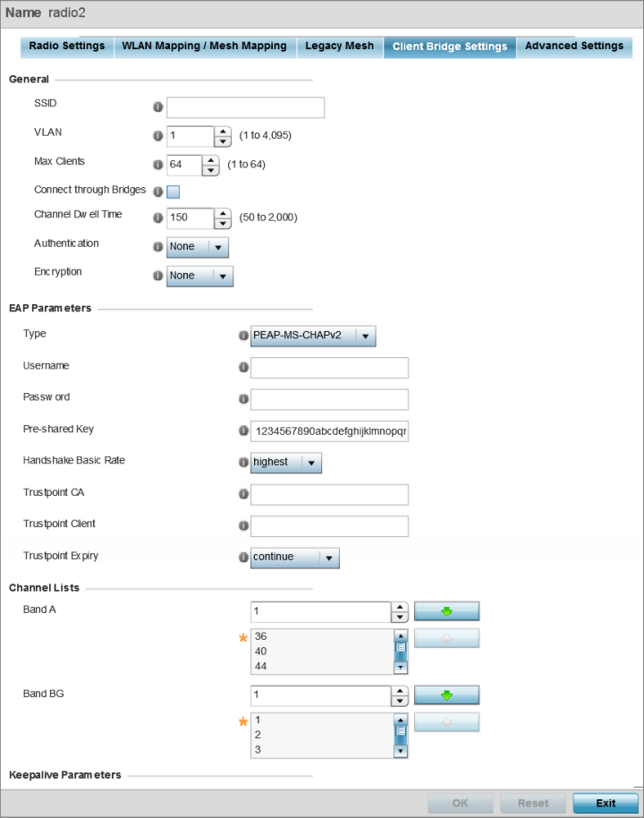Image resolution: width=644 pixels, height=818 pixels.
Task: Select channel 36 in Band A list
Action: coord(322,636)
